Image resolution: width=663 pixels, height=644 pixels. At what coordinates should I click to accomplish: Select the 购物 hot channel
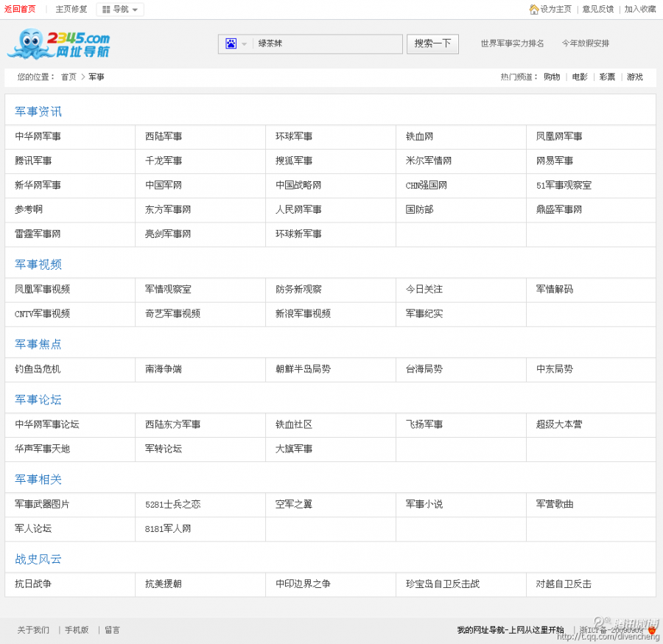coord(552,77)
